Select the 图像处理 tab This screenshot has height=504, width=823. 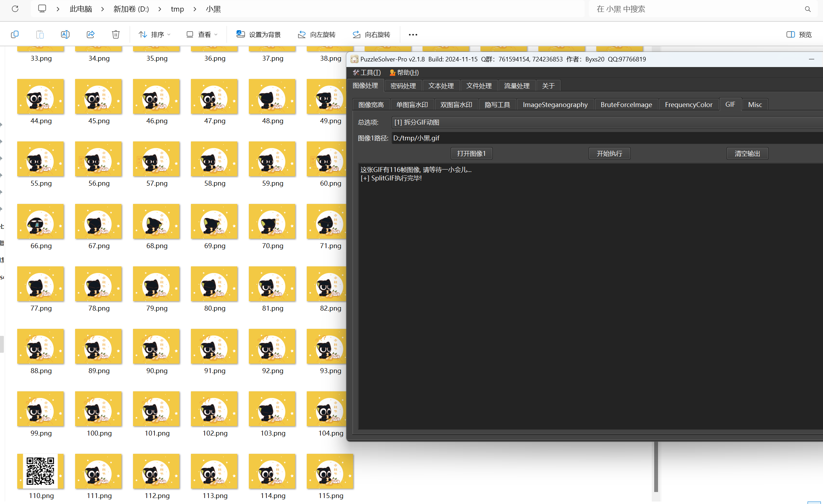(365, 86)
